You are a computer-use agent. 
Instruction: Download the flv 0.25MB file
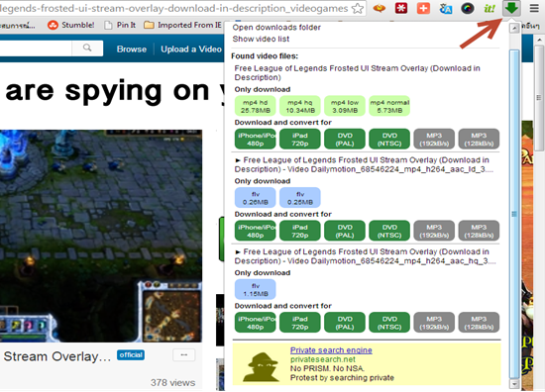(300, 198)
